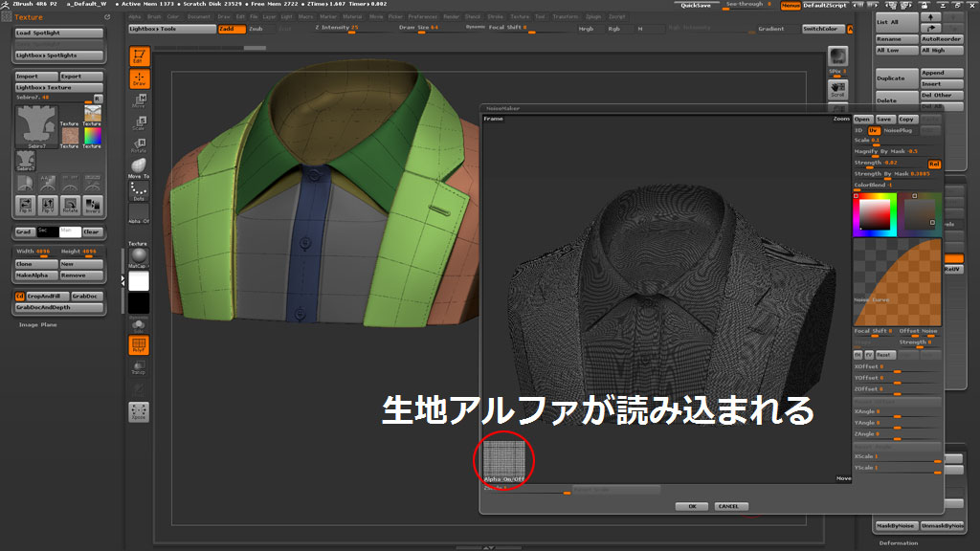Viewport: 980px width, 551px height.
Task: Open the Dots stroke selector
Action: point(139,190)
